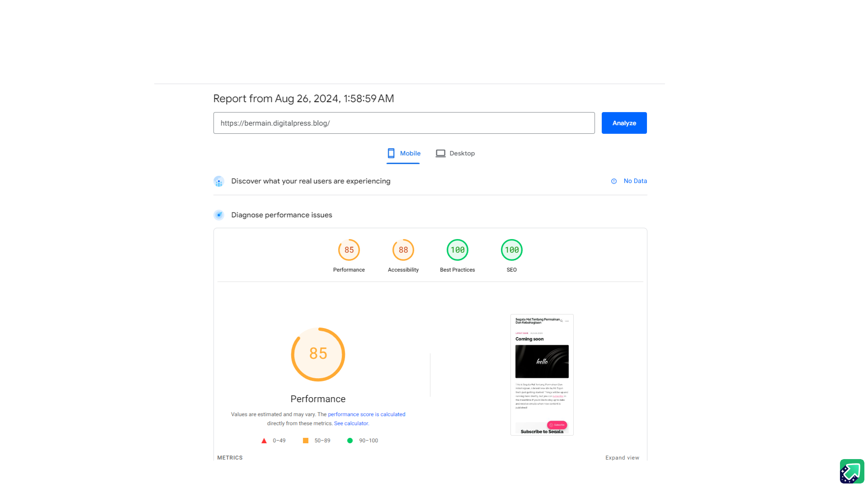Click the large Performance 85 gauge

click(x=318, y=354)
